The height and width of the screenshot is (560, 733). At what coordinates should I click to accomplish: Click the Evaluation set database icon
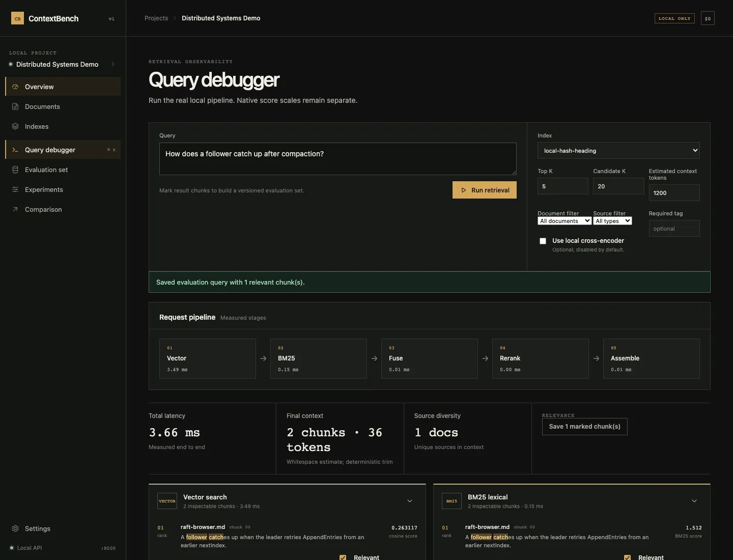coord(15,170)
